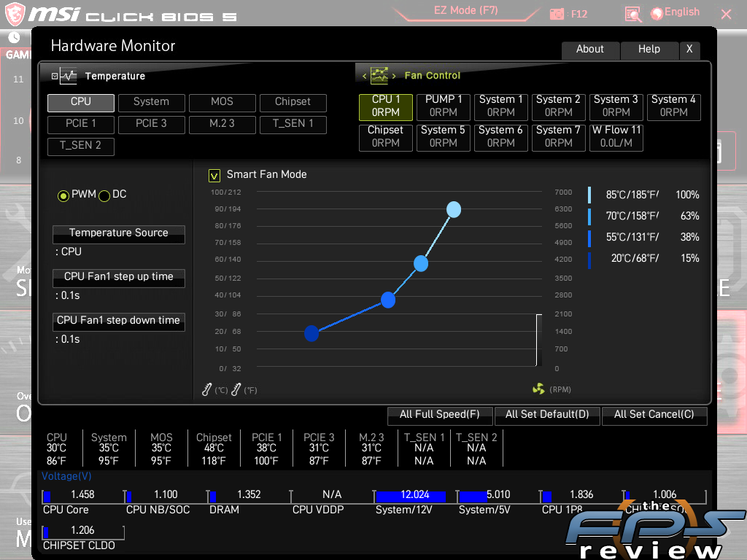Screen dimensions: 747x560
Task: Select the System 1 fan button
Action: (501, 106)
